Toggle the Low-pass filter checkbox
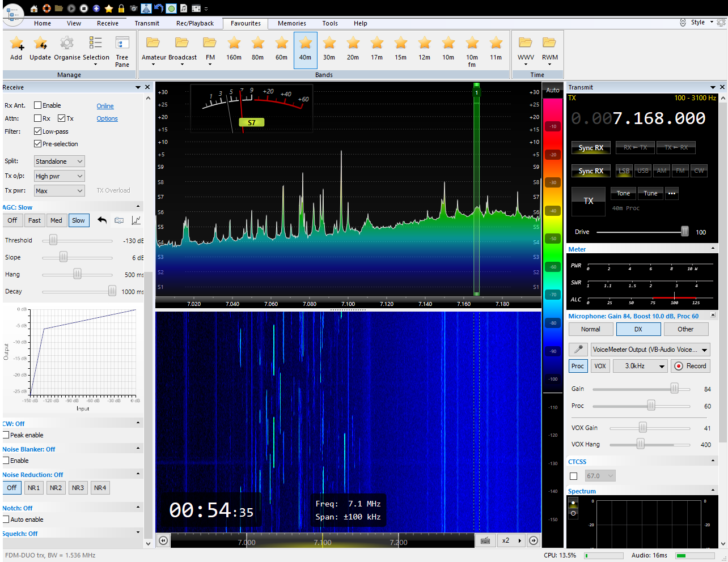Screen dimensions: 728x562 pos(38,131)
